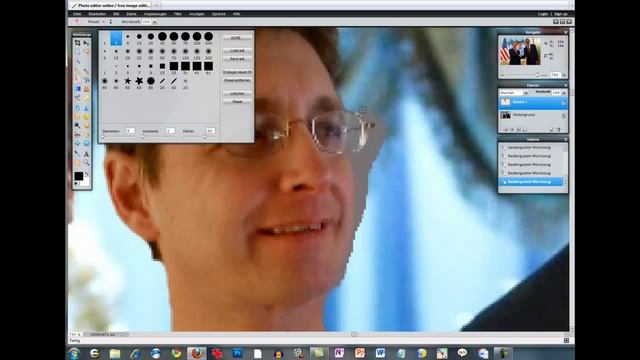Viewport: 640px width, 360px height.
Task: Open the Anpassungen menu
Action: pyautogui.click(x=155, y=14)
